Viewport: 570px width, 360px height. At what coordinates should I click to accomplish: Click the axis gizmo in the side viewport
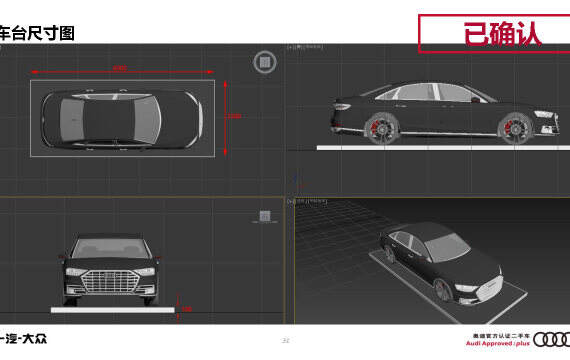point(297,180)
